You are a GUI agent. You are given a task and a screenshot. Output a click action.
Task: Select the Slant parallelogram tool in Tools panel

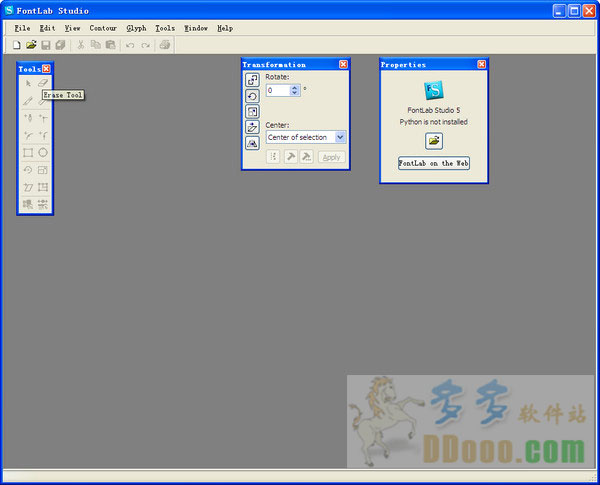tap(28, 187)
